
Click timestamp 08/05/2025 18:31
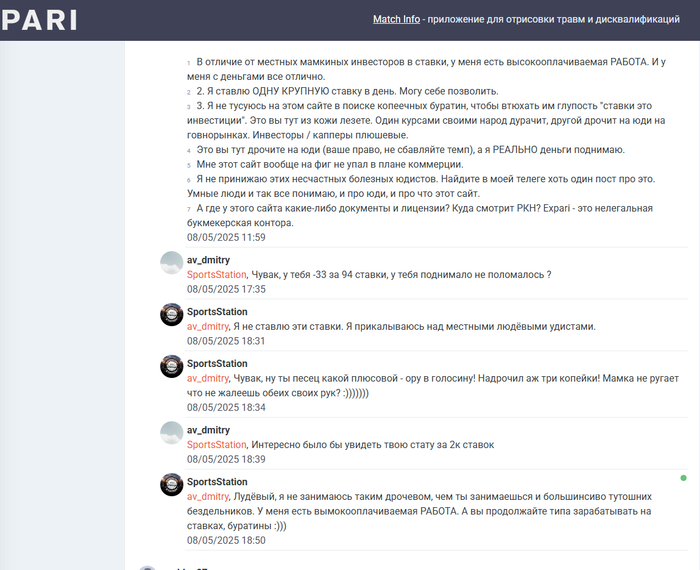pos(226,341)
